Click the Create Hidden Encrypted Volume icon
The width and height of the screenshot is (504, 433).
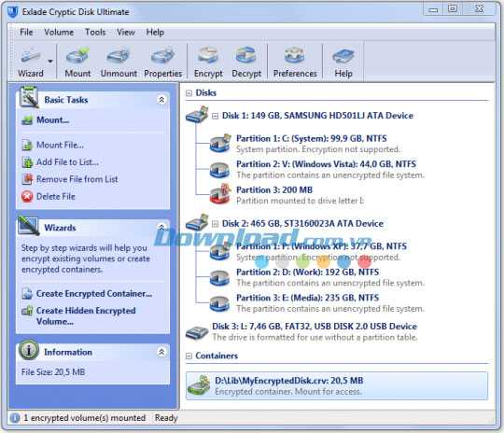tap(27, 311)
